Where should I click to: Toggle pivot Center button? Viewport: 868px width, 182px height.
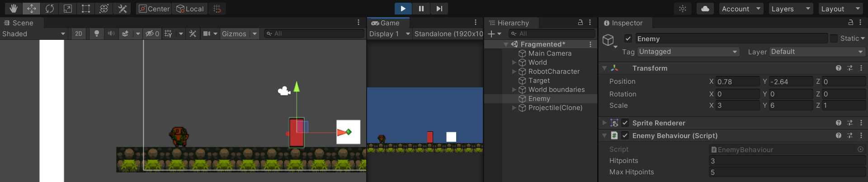pos(154,9)
